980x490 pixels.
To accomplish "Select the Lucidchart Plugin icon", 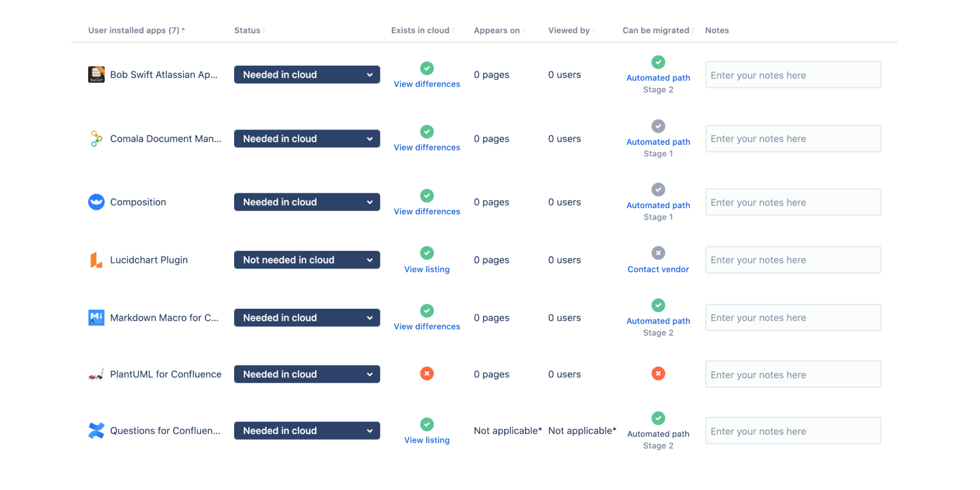I will click(96, 260).
